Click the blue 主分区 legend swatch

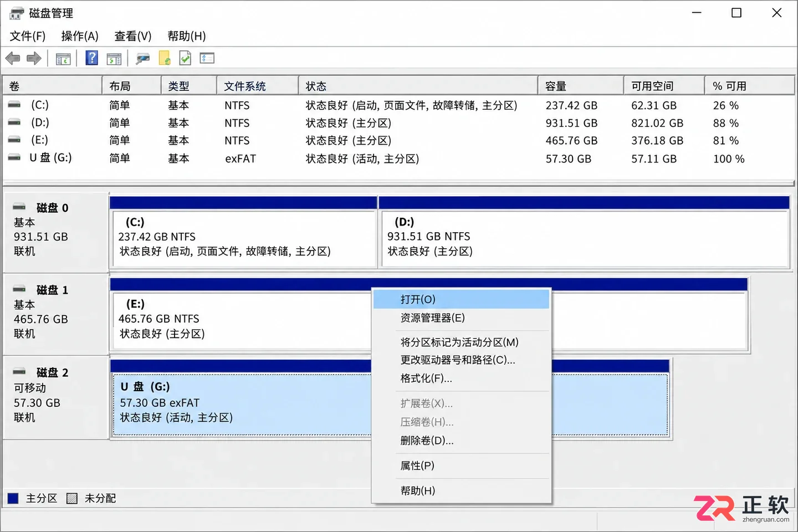13,498
